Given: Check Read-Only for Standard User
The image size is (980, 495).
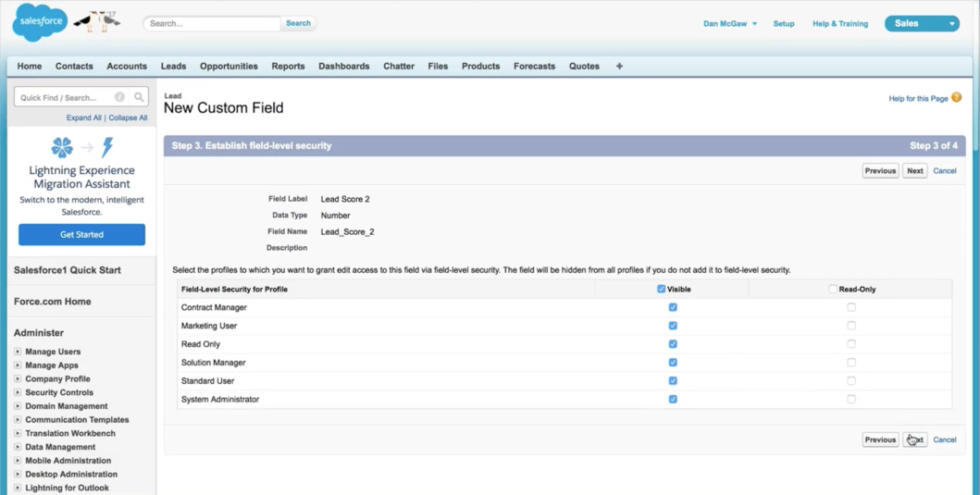Looking at the screenshot, I should [851, 380].
